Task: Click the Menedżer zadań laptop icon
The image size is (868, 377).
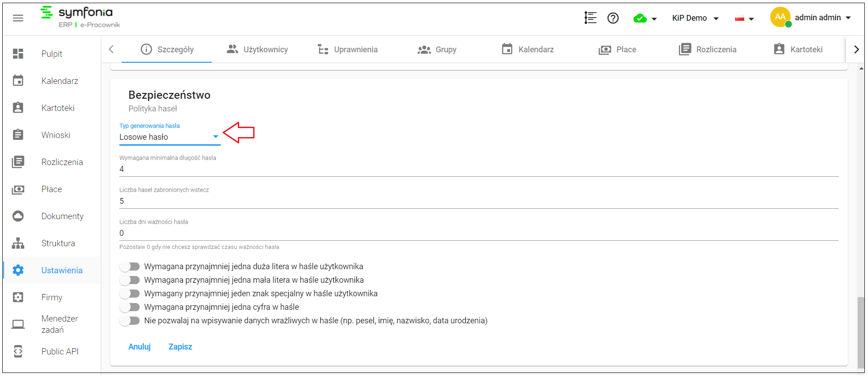Action: (x=18, y=324)
